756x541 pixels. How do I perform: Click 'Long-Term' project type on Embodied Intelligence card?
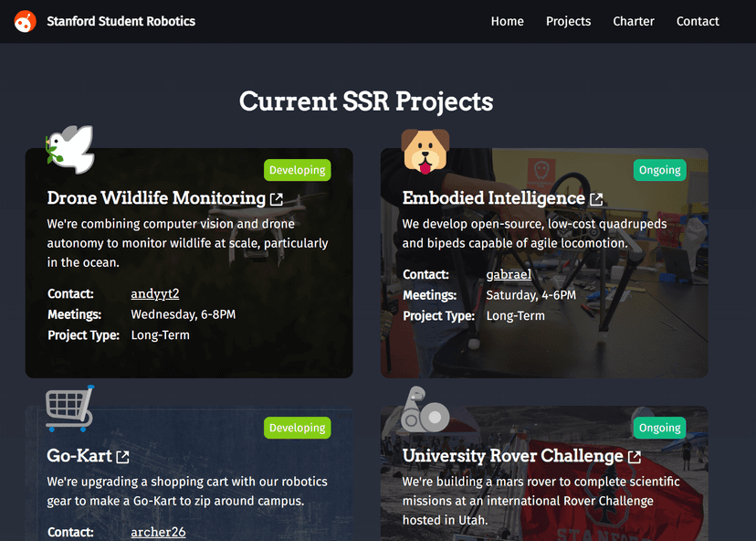pyautogui.click(x=515, y=315)
